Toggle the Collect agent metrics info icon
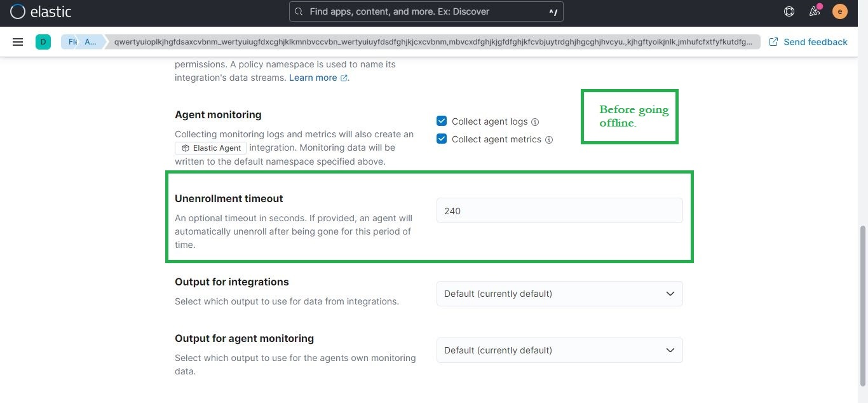This screenshot has width=868, height=403. point(549,139)
